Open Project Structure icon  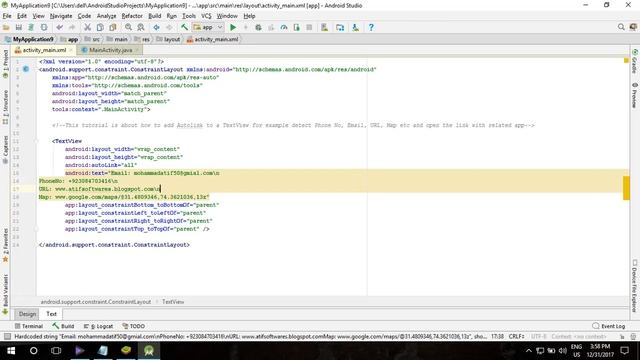tap(340, 27)
